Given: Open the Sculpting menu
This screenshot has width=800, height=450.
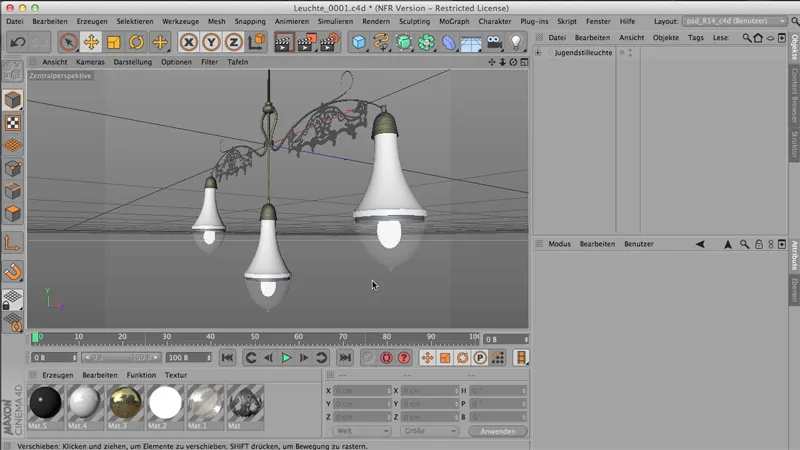Looking at the screenshot, I should [x=414, y=21].
